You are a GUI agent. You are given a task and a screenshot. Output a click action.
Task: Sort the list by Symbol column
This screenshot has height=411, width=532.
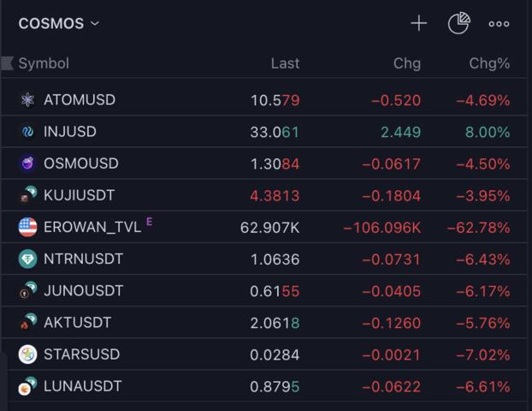tap(44, 63)
